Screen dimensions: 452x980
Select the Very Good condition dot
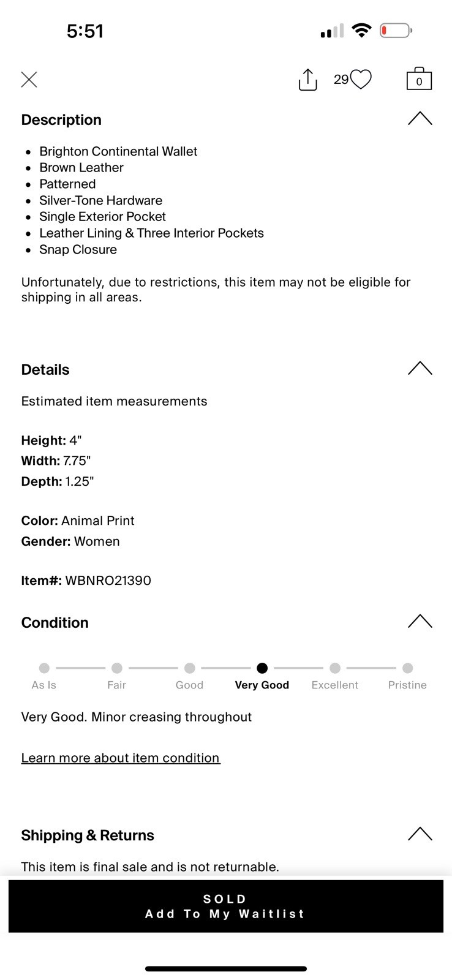pyautogui.click(x=262, y=668)
